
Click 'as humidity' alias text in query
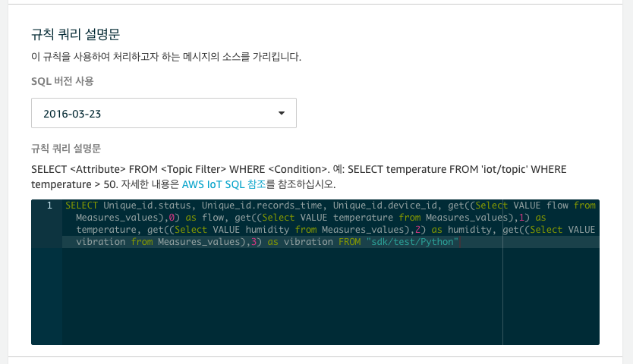pos(461,230)
